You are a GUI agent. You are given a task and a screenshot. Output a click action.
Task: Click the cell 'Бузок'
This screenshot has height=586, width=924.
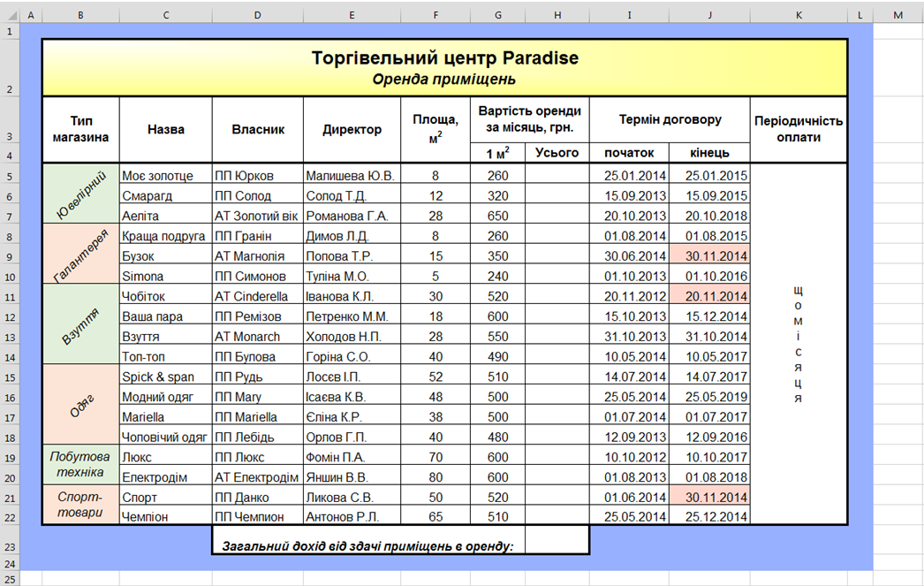(x=165, y=255)
